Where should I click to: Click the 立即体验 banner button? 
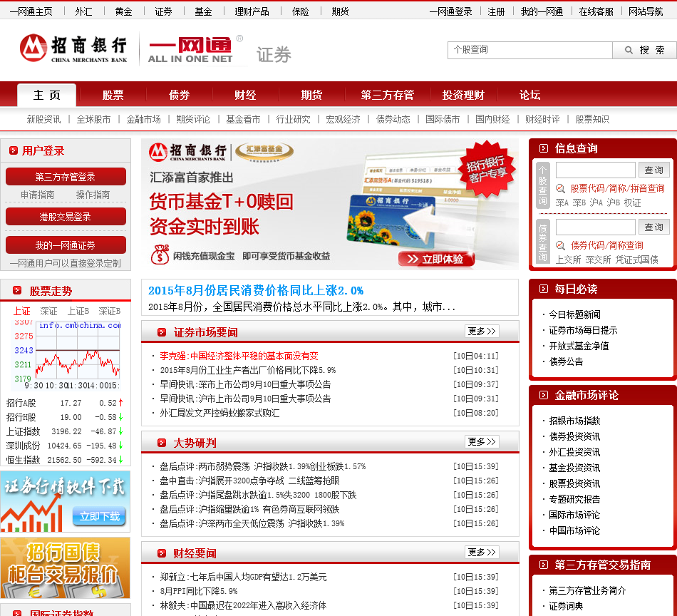(436, 259)
